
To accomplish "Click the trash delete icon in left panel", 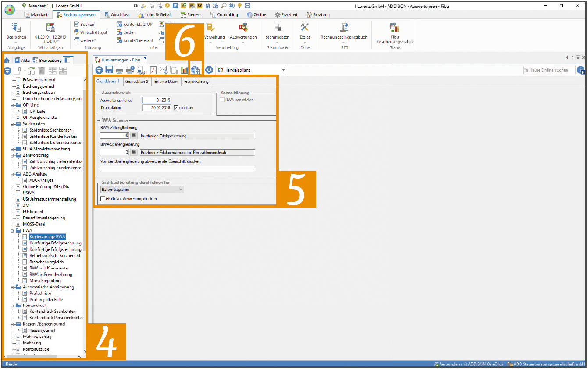I will tap(42, 70).
